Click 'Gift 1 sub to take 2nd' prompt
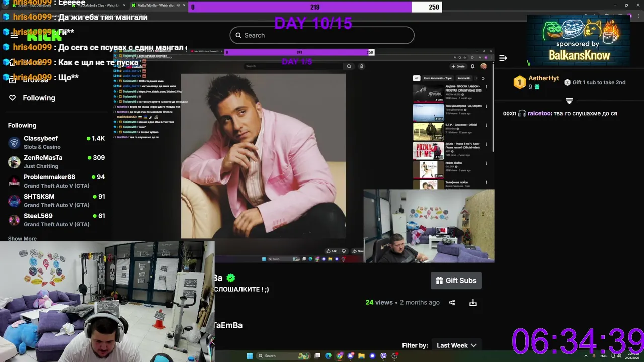The image size is (644, 362). pyautogui.click(x=594, y=82)
